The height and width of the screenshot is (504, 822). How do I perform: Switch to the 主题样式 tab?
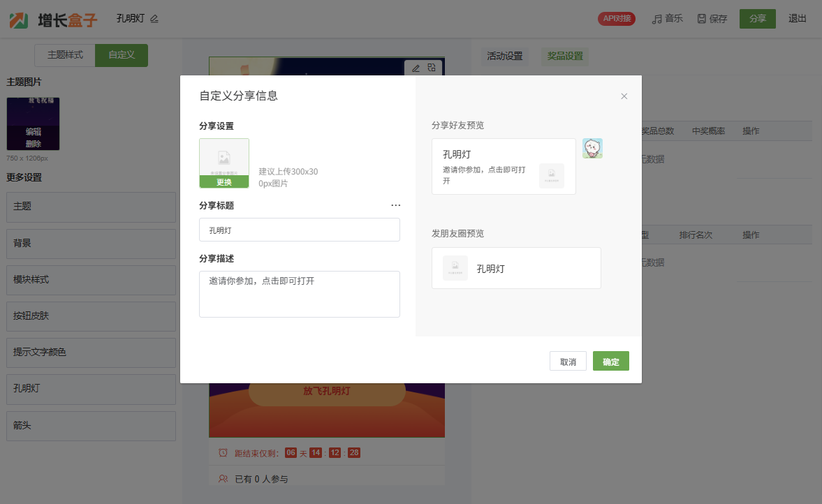pyautogui.click(x=65, y=55)
